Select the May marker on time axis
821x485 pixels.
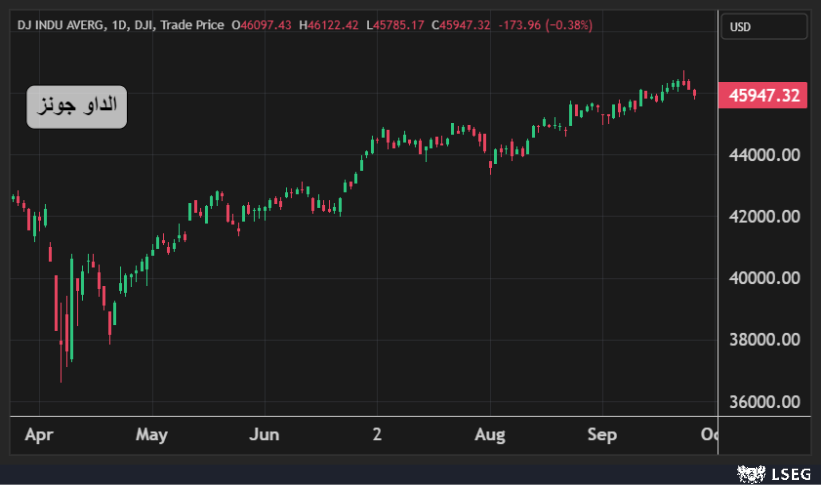pos(151,435)
